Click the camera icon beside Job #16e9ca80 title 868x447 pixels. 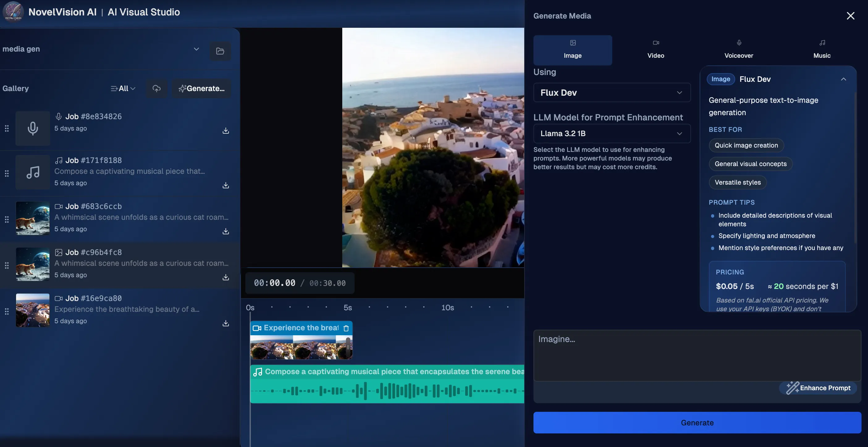point(59,298)
